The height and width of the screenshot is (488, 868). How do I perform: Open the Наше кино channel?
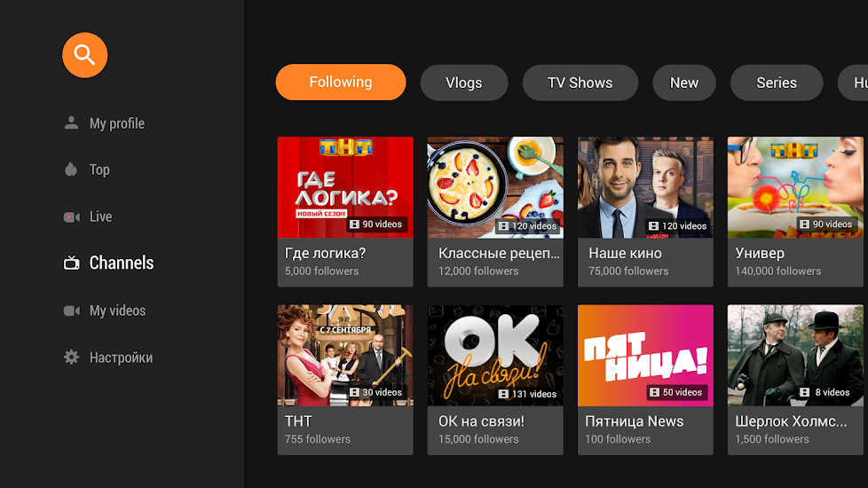(645, 212)
